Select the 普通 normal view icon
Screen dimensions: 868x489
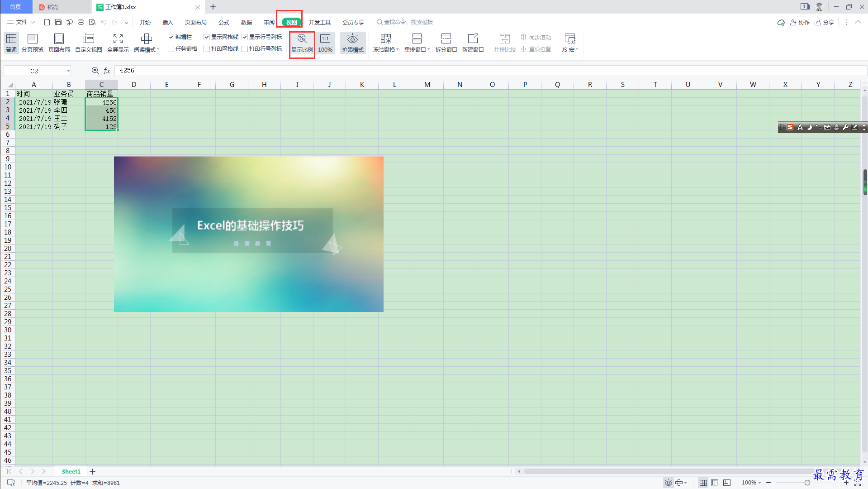click(x=11, y=43)
